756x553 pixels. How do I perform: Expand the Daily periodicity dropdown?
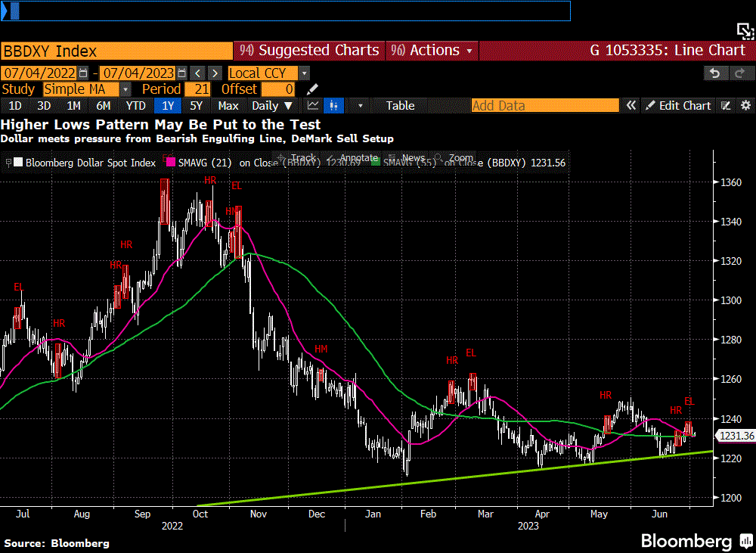(272, 106)
